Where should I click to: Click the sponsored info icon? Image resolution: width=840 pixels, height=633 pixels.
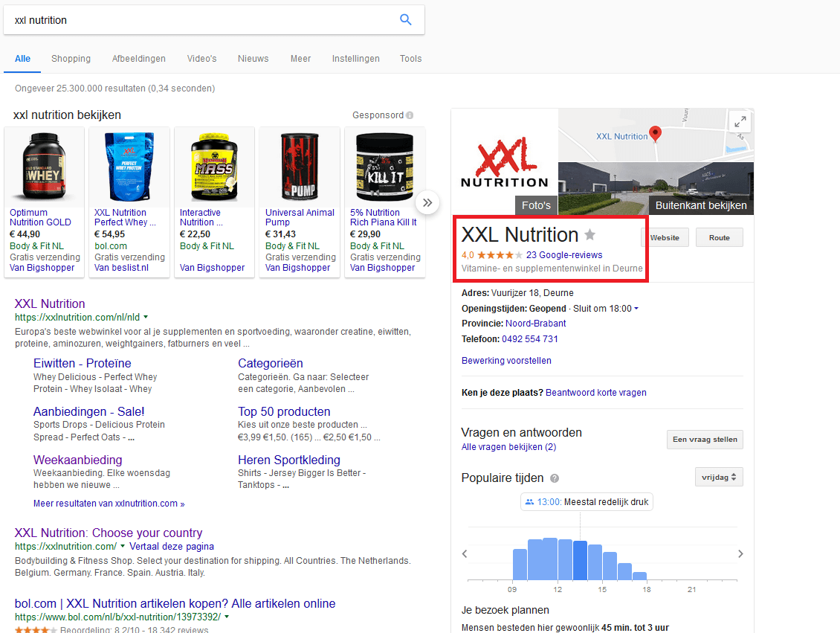410,115
